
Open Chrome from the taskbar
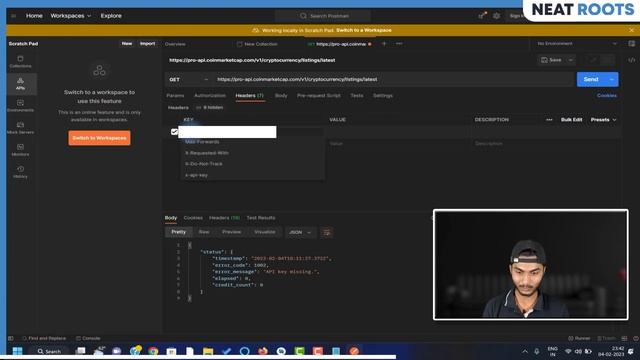(153, 351)
